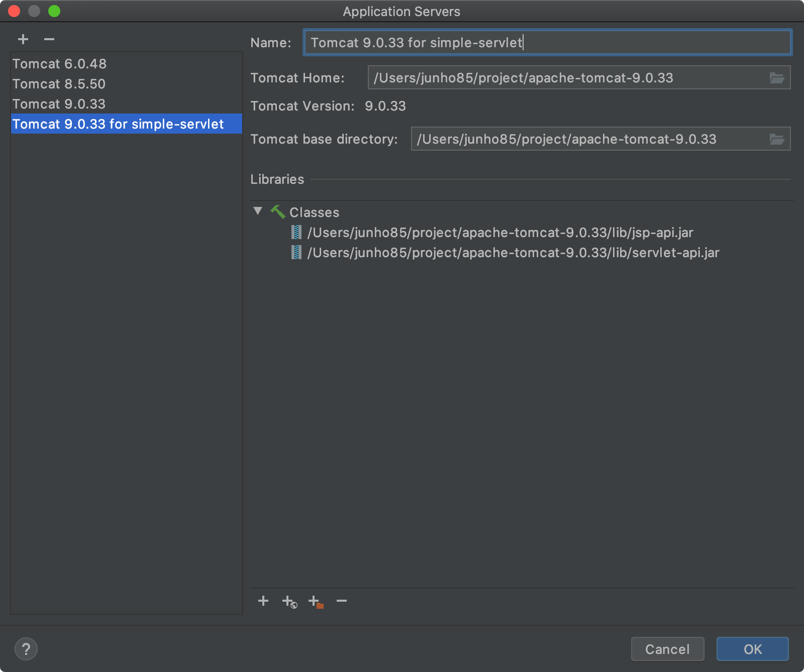Add library from directory folder icon
The image size is (804, 672).
tap(316, 601)
